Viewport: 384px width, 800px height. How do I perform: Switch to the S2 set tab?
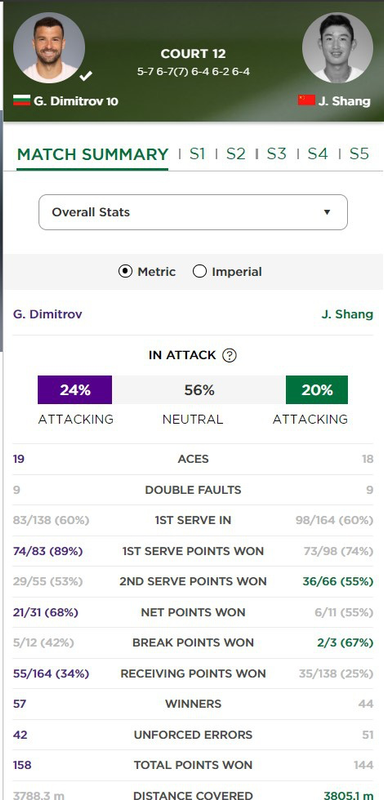tap(236, 154)
